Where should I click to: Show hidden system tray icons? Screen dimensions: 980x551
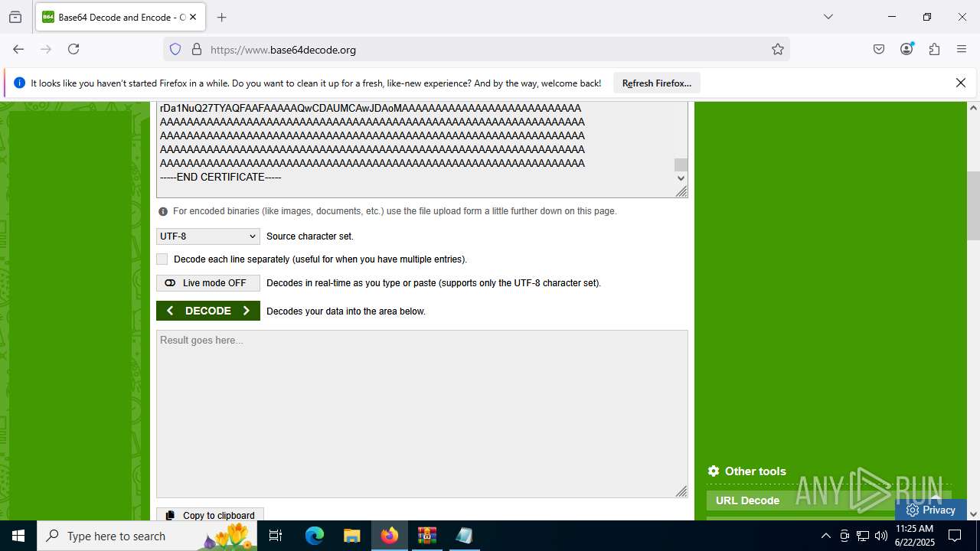825,536
